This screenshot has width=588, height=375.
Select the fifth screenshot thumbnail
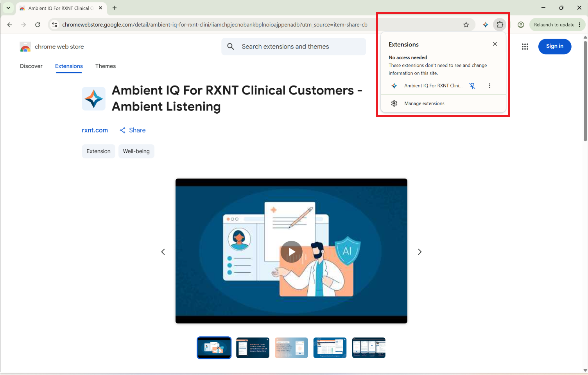(x=369, y=348)
